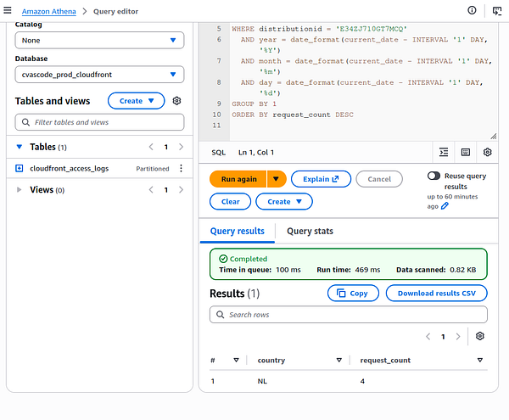Click the ORDER BY request_count DESC line

[293, 115]
